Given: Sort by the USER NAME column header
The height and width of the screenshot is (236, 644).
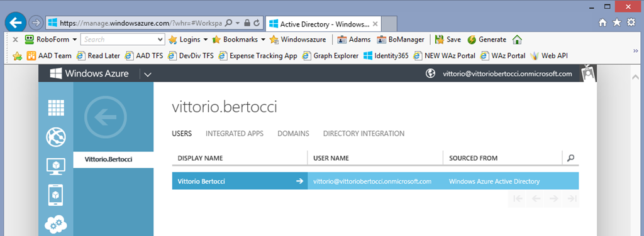Looking at the screenshot, I should [x=375, y=158].
